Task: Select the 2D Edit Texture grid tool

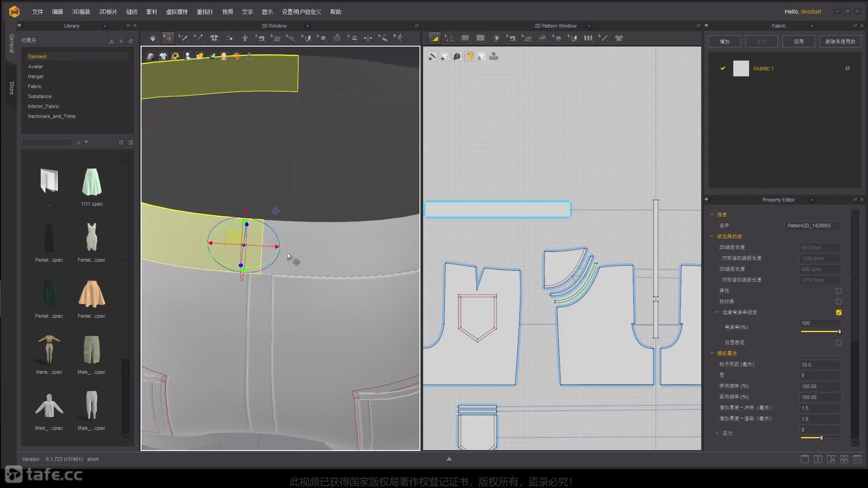Action: pyautogui.click(x=527, y=38)
